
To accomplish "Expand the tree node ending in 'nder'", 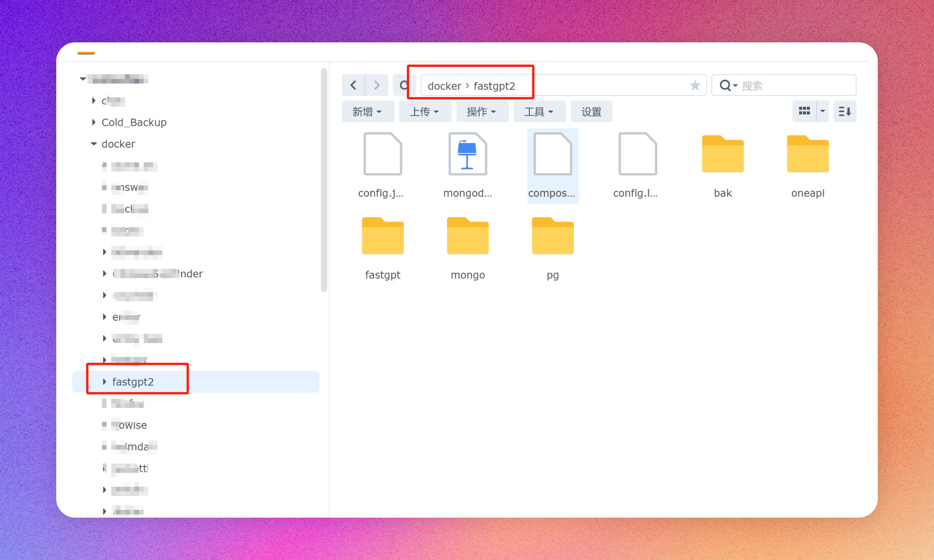I will [x=104, y=274].
